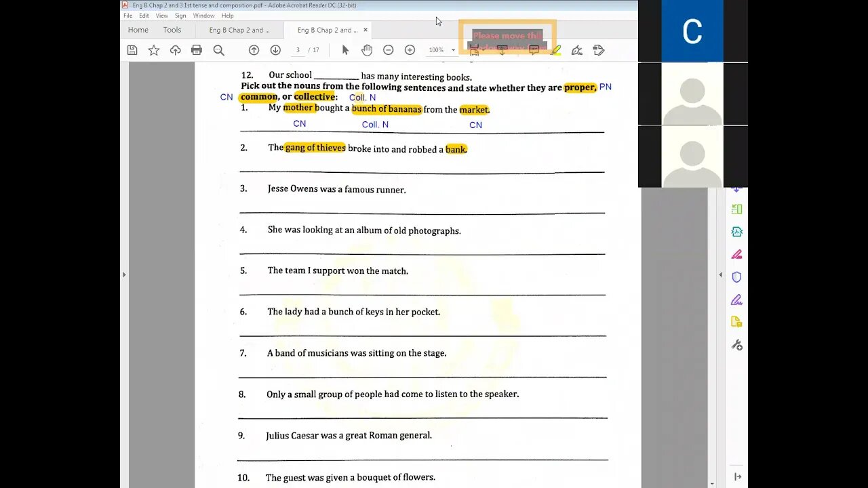Upload the file to cloud

(x=176, y=50)
